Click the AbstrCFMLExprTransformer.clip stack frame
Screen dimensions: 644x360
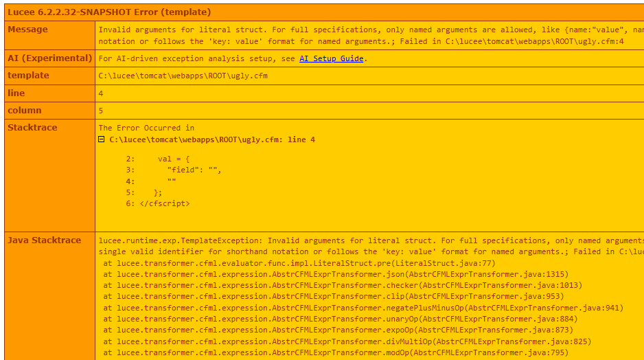[x=334, y=296]
